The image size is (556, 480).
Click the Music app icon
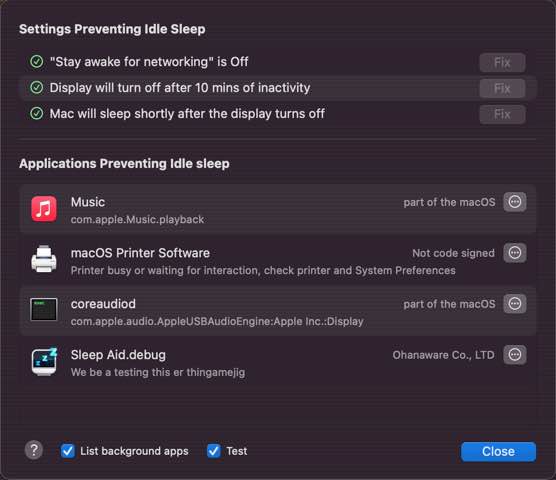pos(44,209)
